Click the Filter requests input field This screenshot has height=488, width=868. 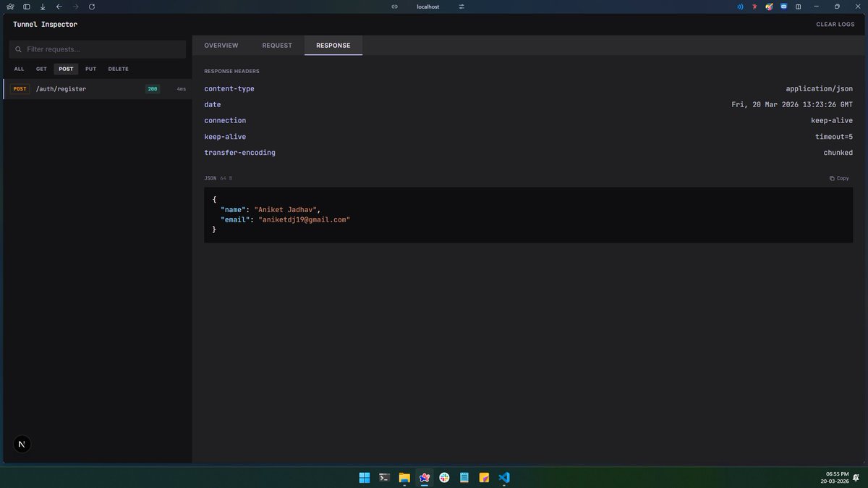[98, 49]
